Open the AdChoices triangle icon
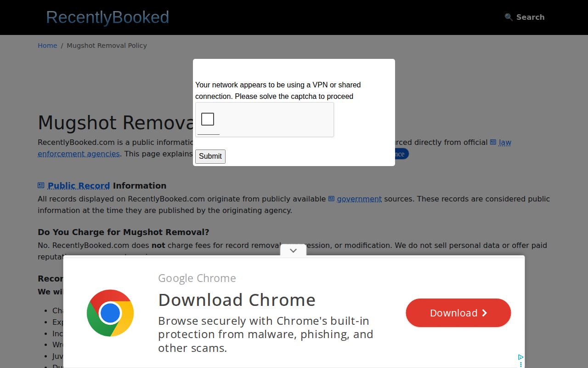Image resolution: width=588 pixels, height=368 pixels. (520, 357)
